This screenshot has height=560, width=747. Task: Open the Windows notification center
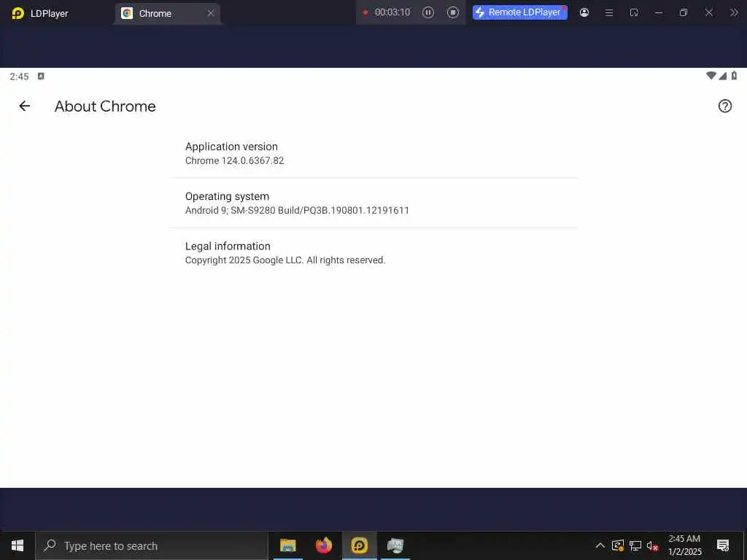coord(723,545)
